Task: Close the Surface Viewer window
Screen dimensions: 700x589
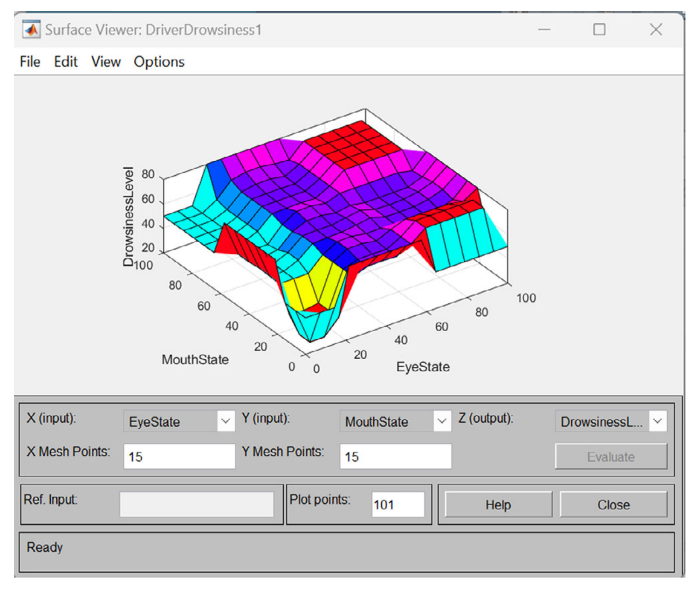Action: coord(656,30)
